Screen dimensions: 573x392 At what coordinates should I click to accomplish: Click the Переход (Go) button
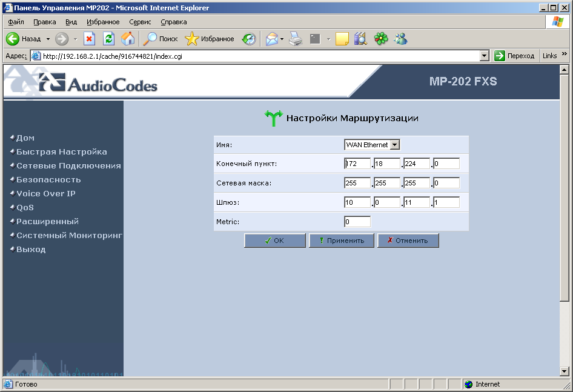[x=514, y=56]
